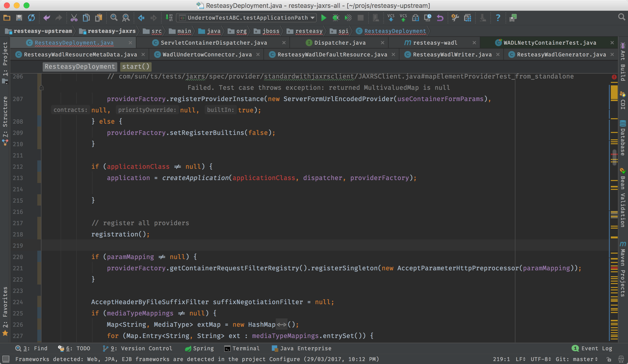This screenshot has width=628, height=364.
Task: Revert changes with the purple undo arrow
Action: pos(440,18)
